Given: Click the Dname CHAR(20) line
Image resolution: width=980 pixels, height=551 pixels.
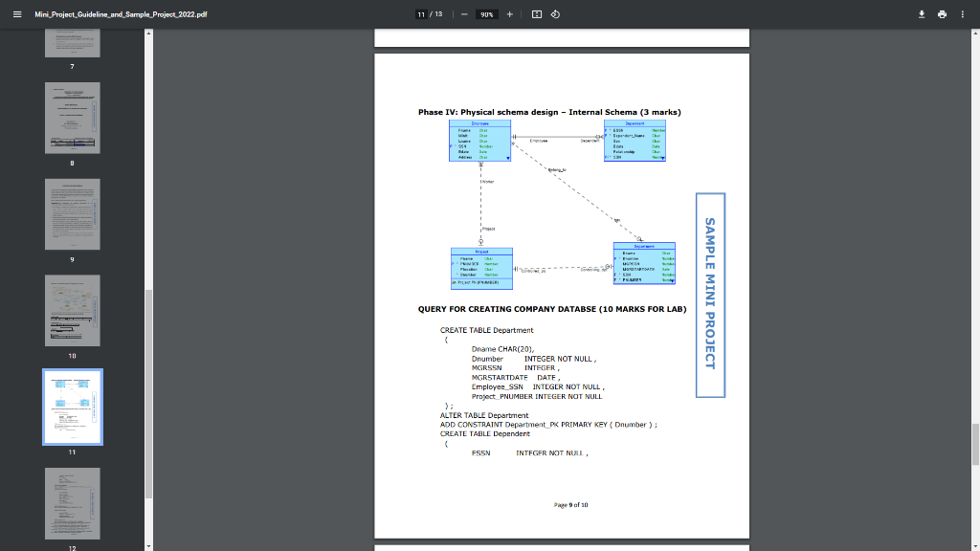Looking at the screenshot, I should 503,349.
